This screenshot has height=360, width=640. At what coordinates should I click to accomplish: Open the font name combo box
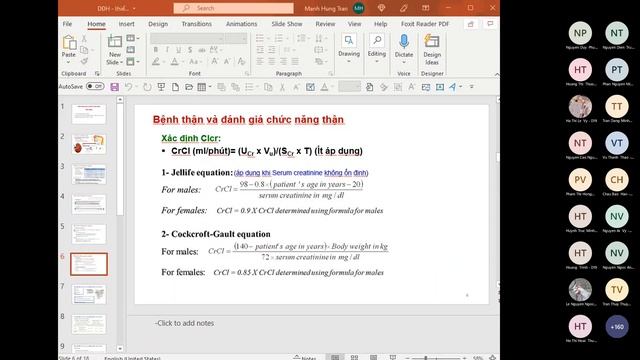click(187, 38)
